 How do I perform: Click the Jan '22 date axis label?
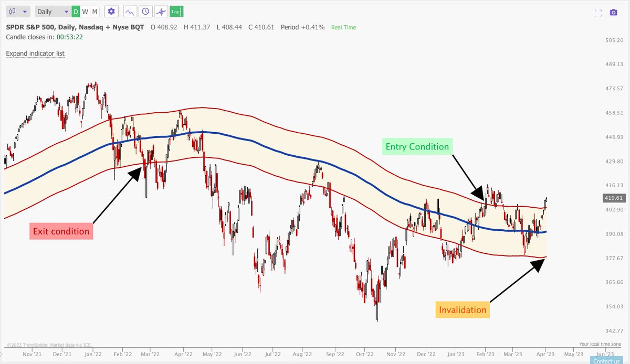tap(92, 355)
